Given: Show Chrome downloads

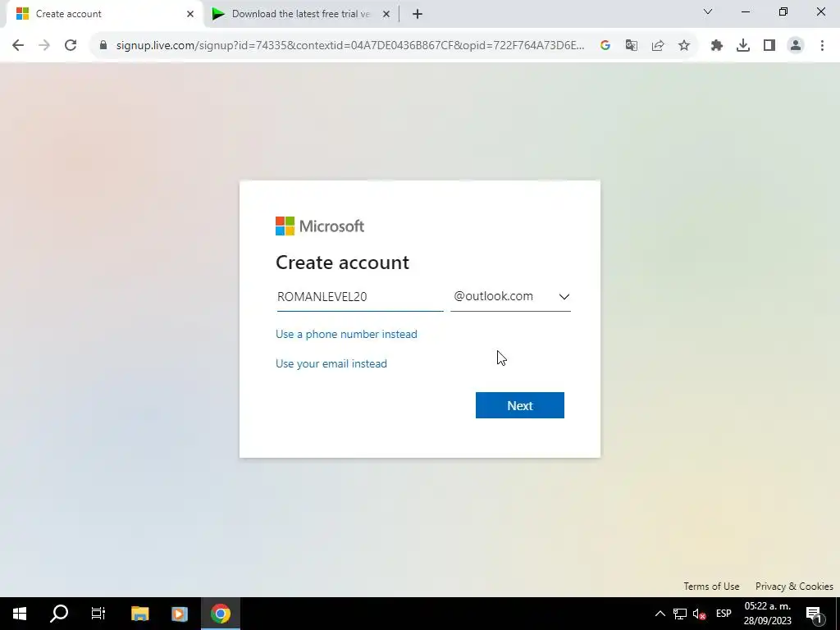Looking at the screenshot, I should tap(743, 46).
